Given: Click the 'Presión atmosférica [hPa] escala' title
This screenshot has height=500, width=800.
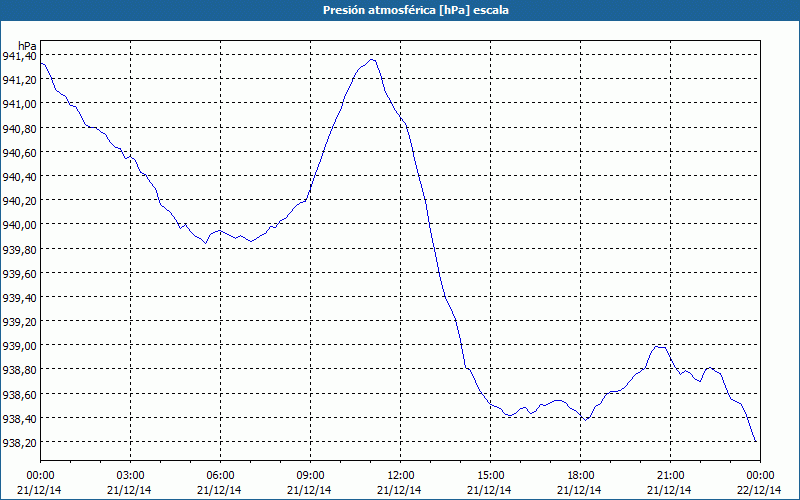Looking at the screenshot, I should (x=416, y=10).
